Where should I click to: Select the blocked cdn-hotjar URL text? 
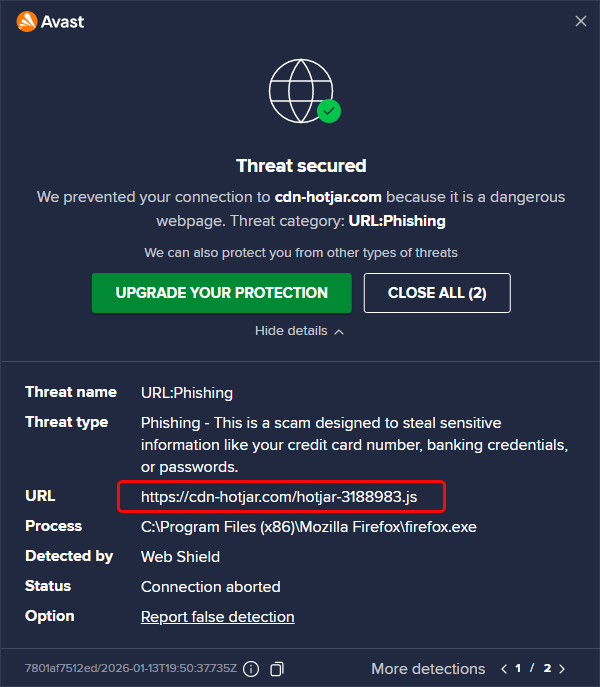tap(280, 496)
